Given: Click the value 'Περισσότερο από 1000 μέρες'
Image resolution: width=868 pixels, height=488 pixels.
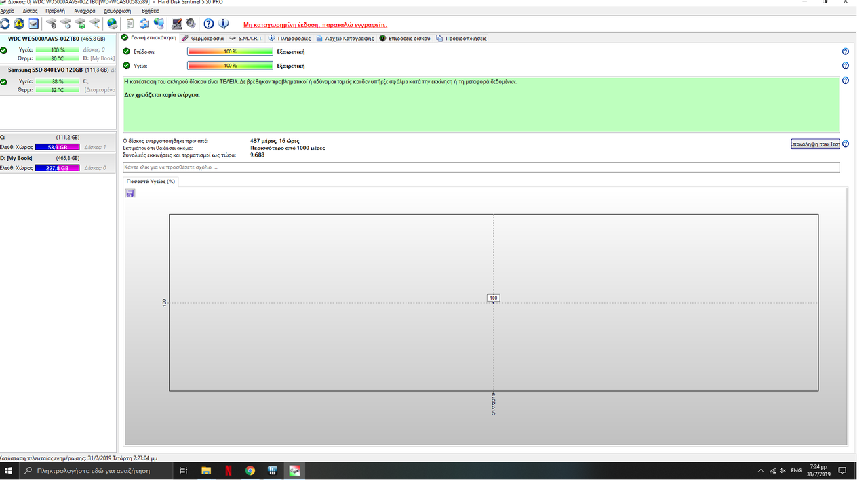Looking at the screenshot, I should (x=288, y=148).
